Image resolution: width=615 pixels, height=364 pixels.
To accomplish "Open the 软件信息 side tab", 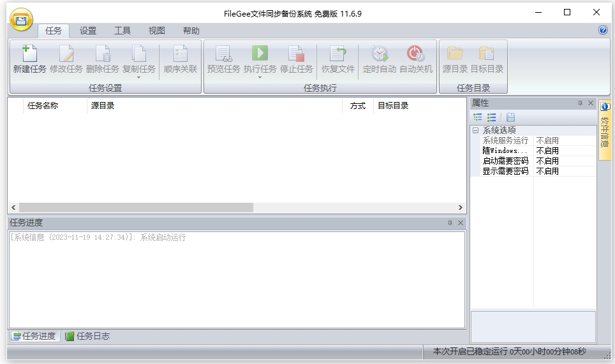I will [605, 130].
